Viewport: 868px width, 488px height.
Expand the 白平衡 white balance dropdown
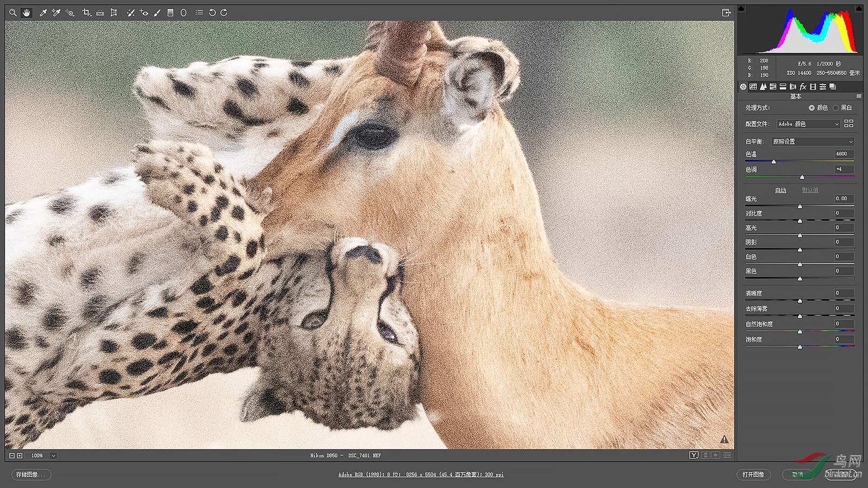tap(813, 142)
